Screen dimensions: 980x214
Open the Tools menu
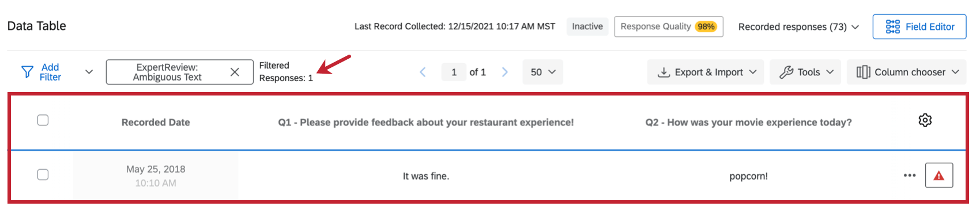click(x=805, y=72)
